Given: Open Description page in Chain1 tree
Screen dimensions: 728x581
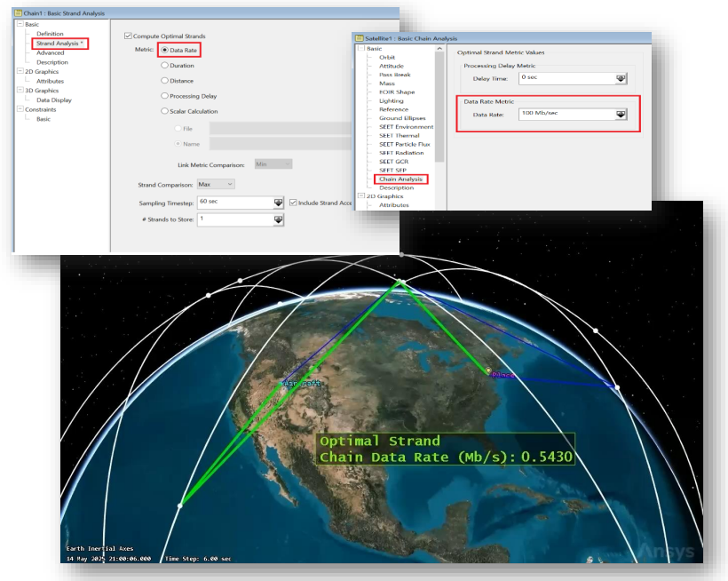Looking at the screenshot, I should point(52,62).
